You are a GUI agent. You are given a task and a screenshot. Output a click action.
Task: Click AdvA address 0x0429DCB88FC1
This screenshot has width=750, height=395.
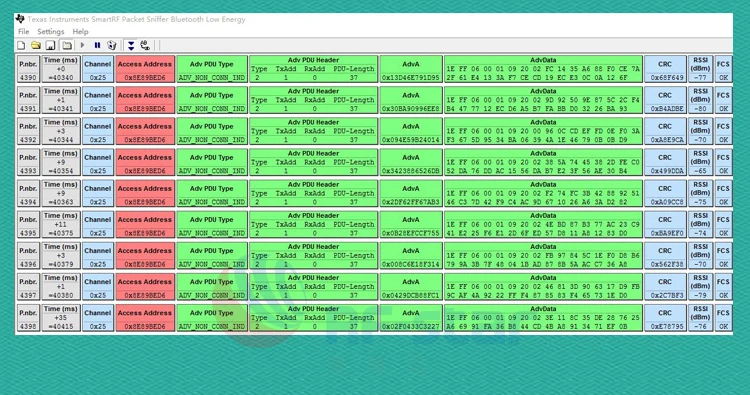pyautogui.click(x=410, y=295)
